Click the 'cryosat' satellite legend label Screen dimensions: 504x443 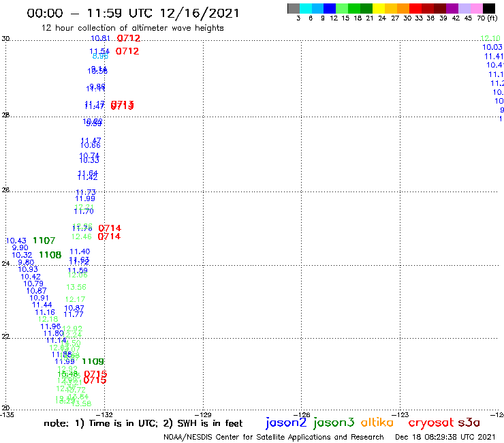[430, 423]
